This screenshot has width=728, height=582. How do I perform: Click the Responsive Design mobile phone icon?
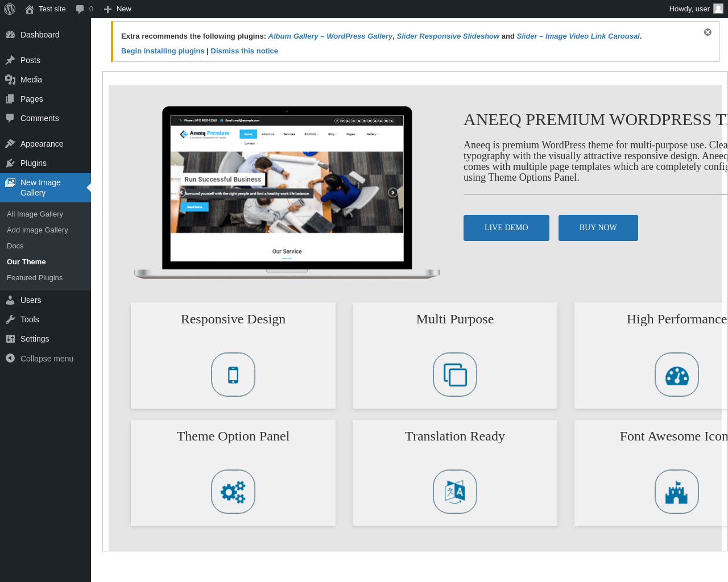233,375
